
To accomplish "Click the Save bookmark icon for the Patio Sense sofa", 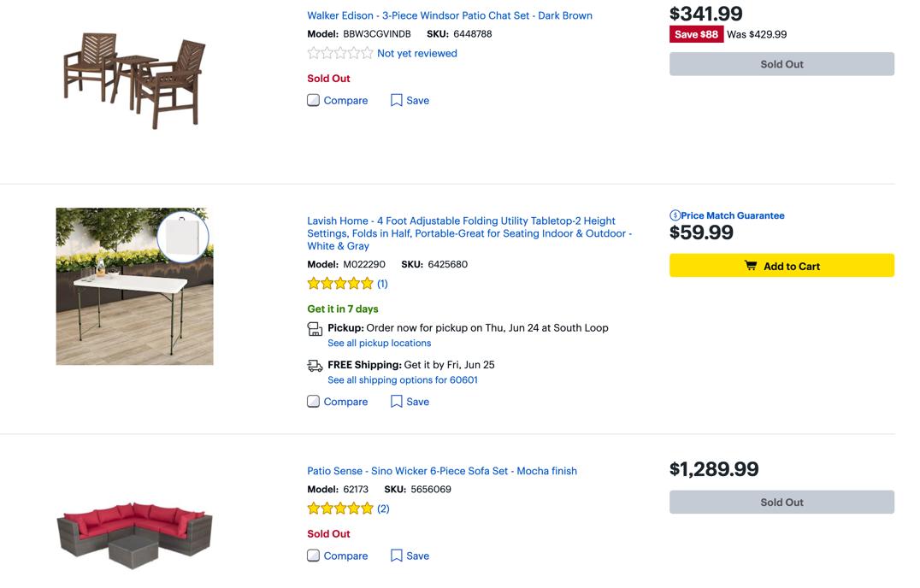I will pyautogui.click(x=395, y=556).
